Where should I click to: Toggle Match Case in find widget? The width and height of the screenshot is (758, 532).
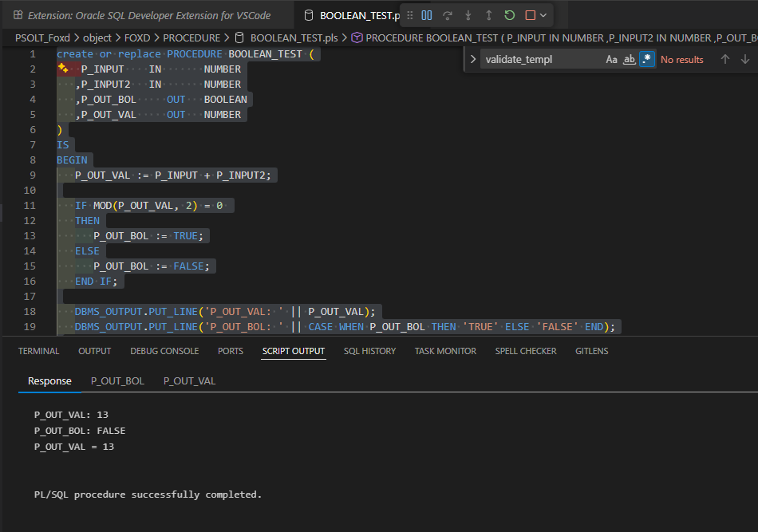tap(611, 59)
